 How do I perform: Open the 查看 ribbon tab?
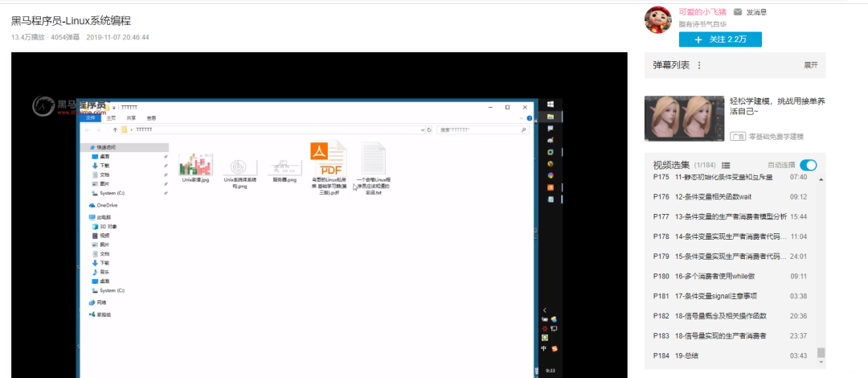pos(151,118)
